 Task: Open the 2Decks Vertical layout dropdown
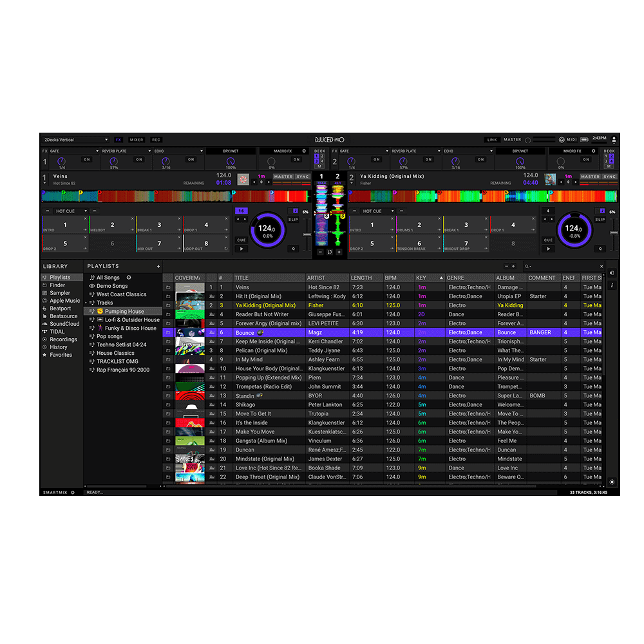click(x=75, y=140)
